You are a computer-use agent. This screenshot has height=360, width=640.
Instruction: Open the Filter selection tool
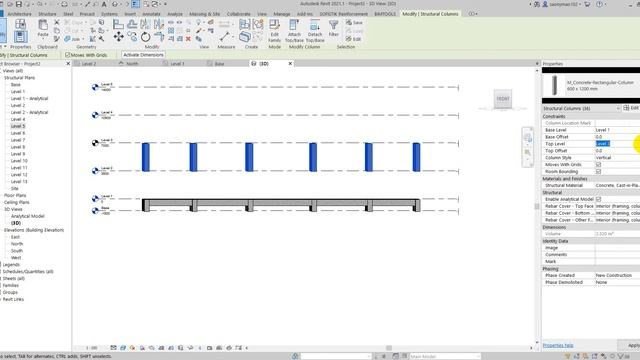(333, 29)
